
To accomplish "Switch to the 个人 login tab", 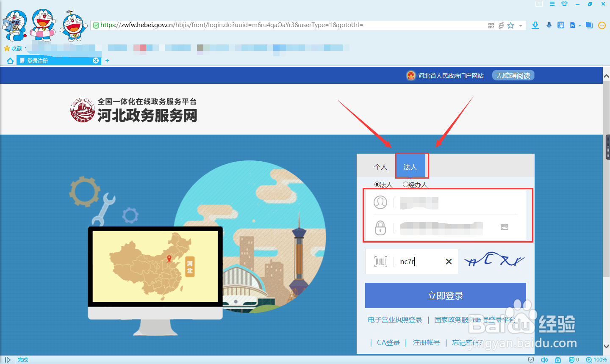I will (380, 167).
